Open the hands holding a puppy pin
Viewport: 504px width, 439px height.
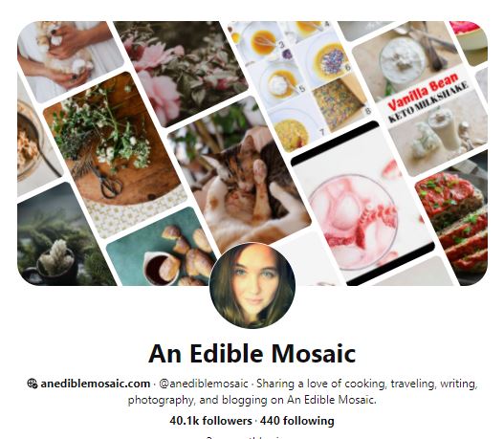(x=69, y=57)
